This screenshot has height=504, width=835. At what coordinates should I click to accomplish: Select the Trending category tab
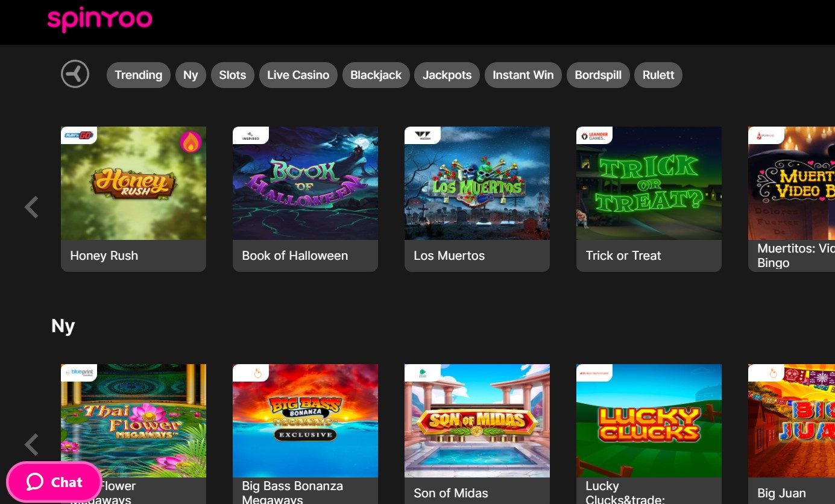click(138, 75)
